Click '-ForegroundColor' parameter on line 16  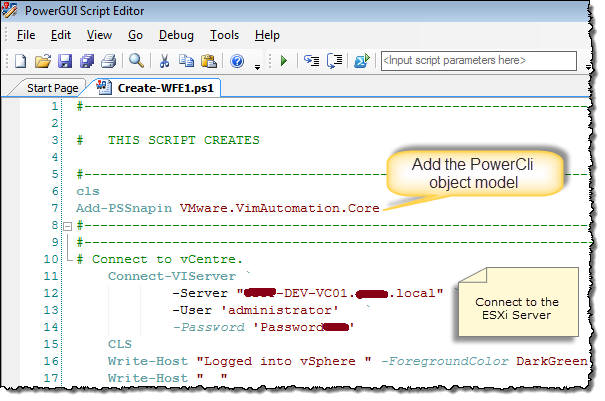pyautogui.click(x=444, y=361)
